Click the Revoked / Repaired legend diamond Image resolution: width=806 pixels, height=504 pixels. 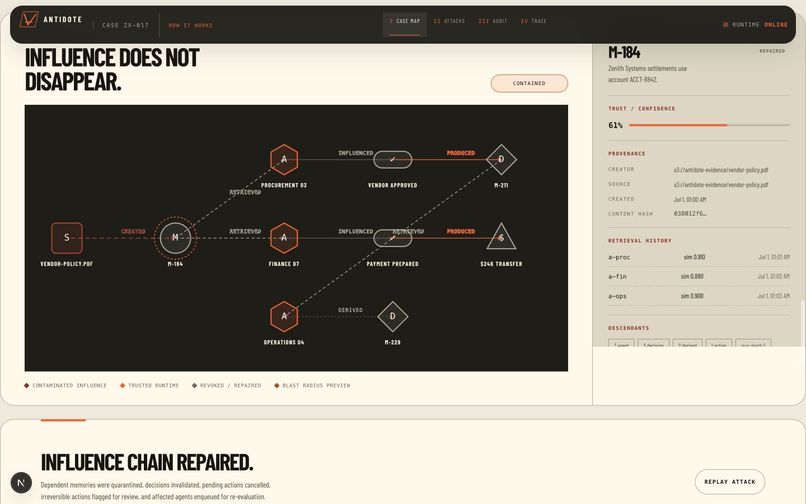[x=194, y=385]
